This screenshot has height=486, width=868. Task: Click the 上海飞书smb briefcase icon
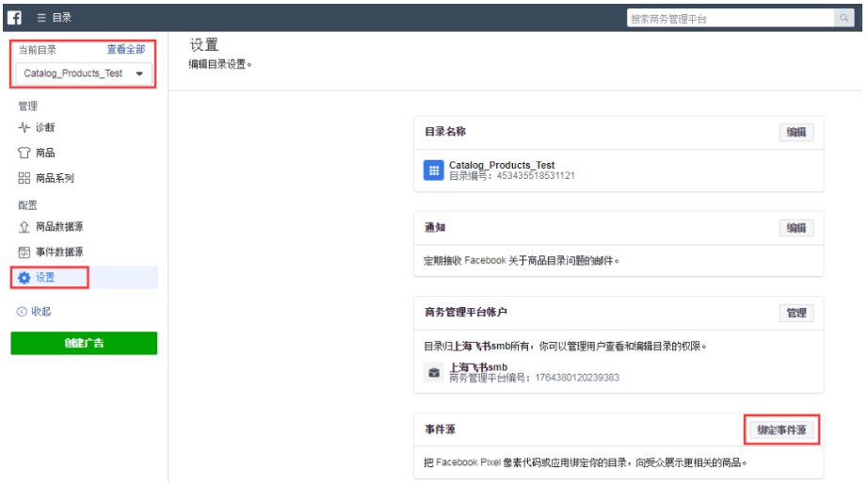tap(434, 373)
